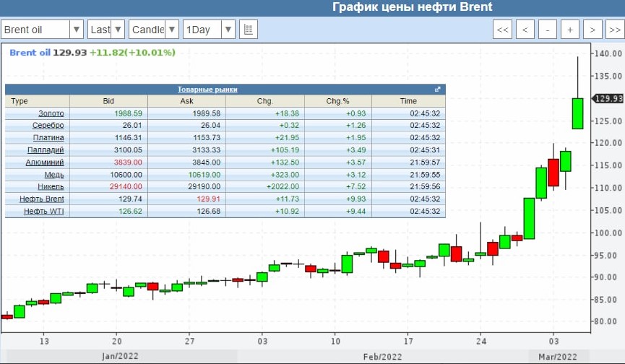Expand the Candle chart type dropdown
Screen dimensions: 625x364
(x=154, y=30)
